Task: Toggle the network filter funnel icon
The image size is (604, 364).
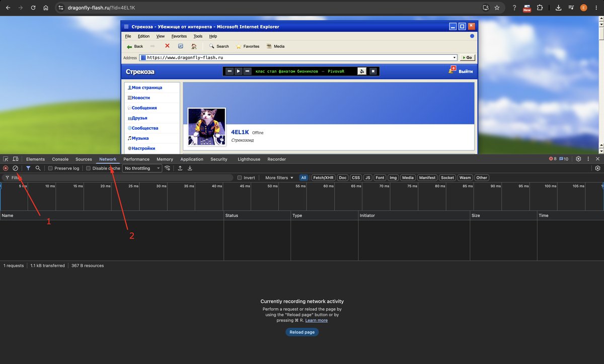Action: [29, 168]
